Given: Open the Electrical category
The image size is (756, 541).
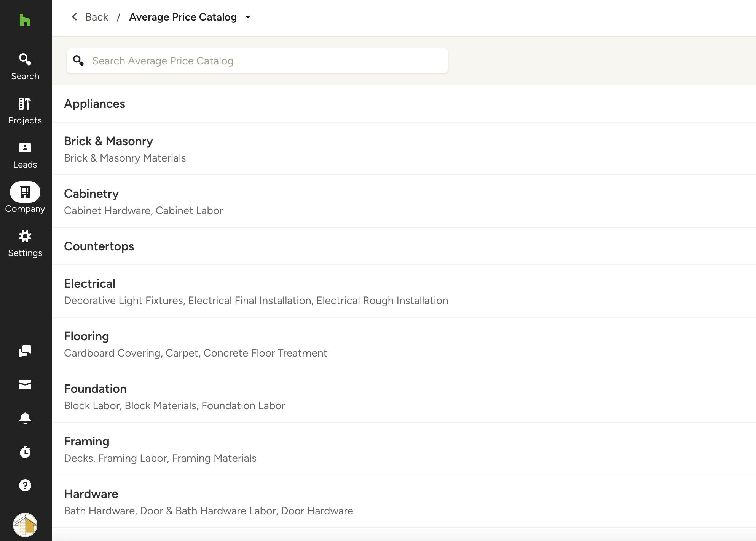Looking at the screenshot, I should point(404,291).
